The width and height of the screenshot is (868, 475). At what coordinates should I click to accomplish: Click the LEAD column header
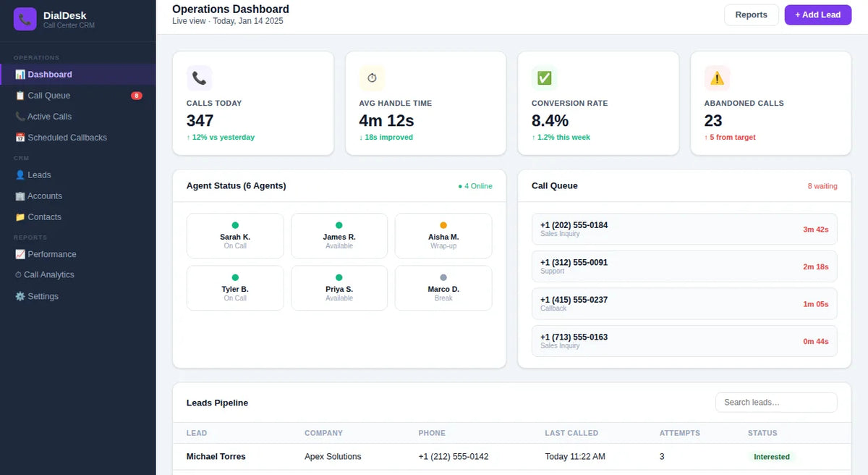[197, 433]
